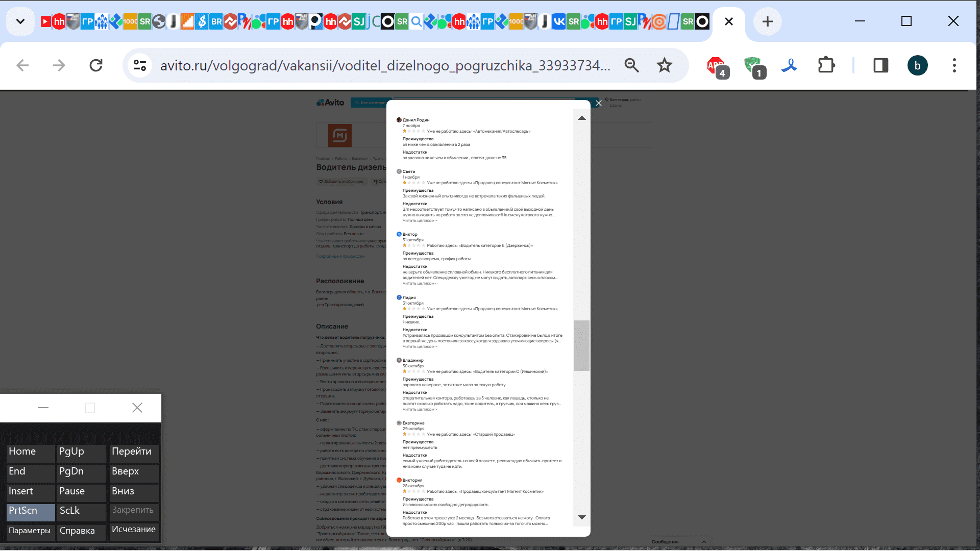Click the reviews scrollbar down arrow
Screen dimensions: 980x551
581,517
